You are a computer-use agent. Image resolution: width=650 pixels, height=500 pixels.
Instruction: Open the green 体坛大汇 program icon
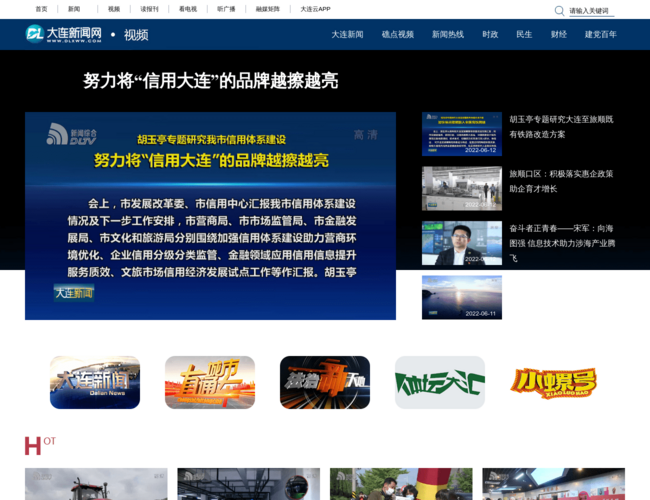440,382
